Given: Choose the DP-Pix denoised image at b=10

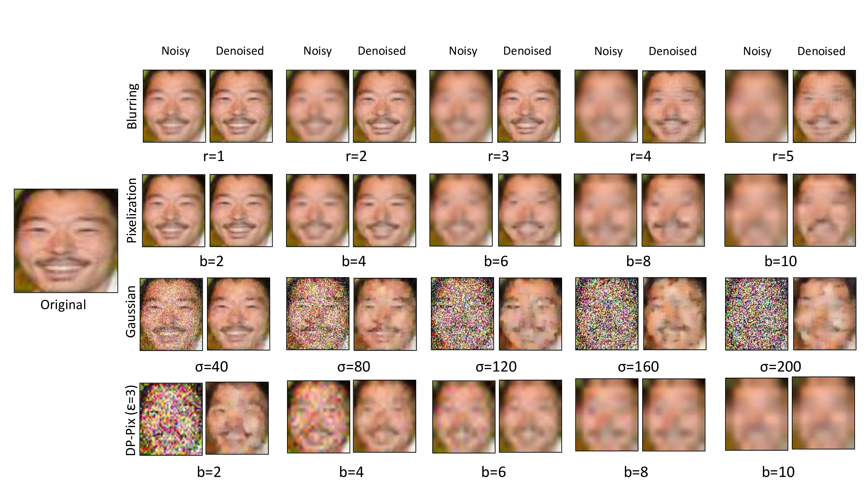Looking at the screenshot, I should pyautogui.click(x=823, y=413).
